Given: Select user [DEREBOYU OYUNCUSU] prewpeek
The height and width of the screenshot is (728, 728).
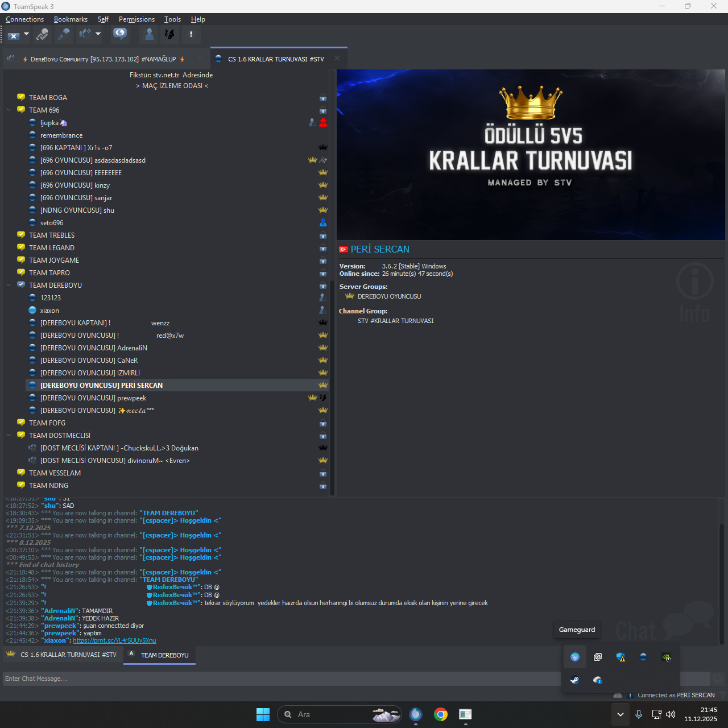Looking at the screenshot, I should (x=93, y=398).
